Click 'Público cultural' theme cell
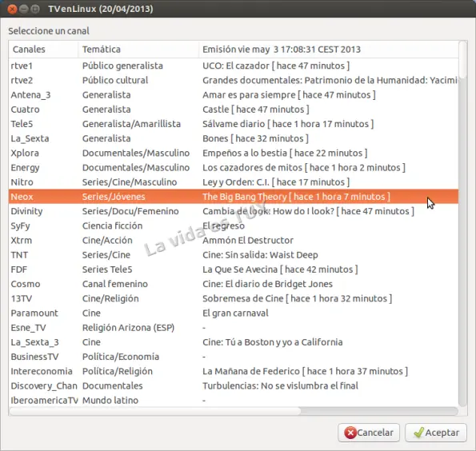Image resolution: width=476 pixels, height=451 pixels. coord(115,80)
